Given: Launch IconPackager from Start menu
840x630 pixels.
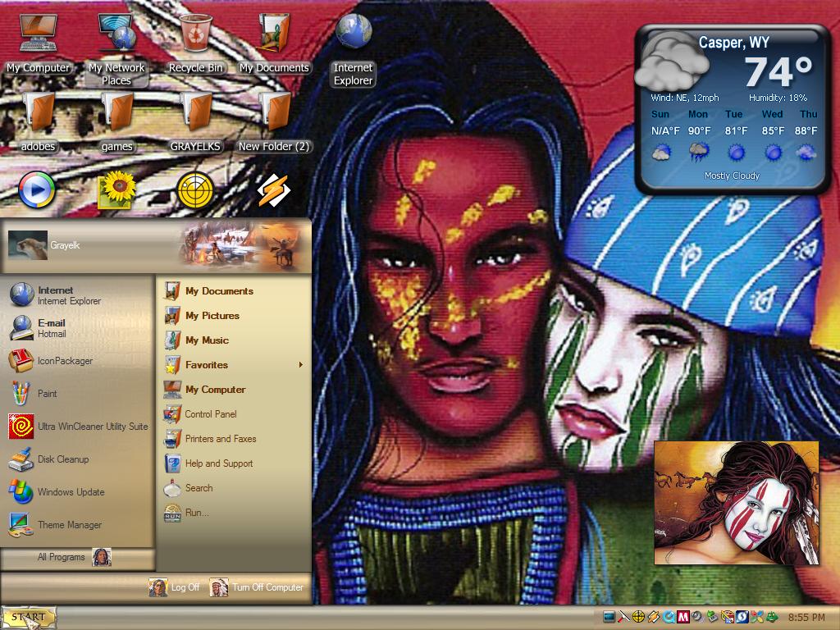Looking at the screenshot, I should pos(78,361).
